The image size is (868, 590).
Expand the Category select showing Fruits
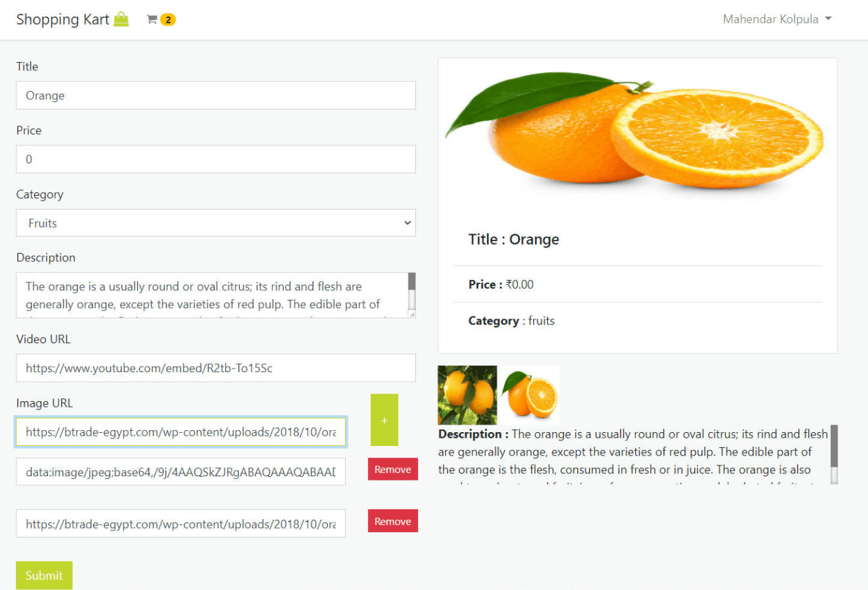(216, 223)
